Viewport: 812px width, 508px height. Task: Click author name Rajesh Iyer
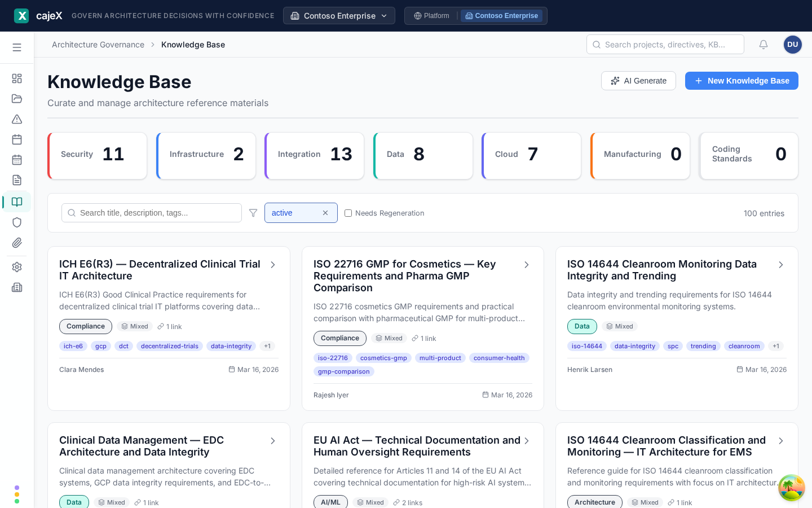(331, 395)
